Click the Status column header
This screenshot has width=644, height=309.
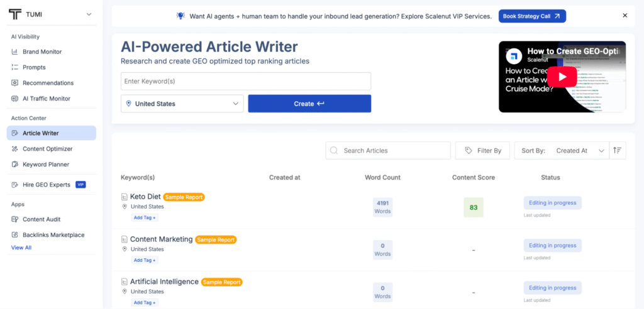tap(550, 177)
